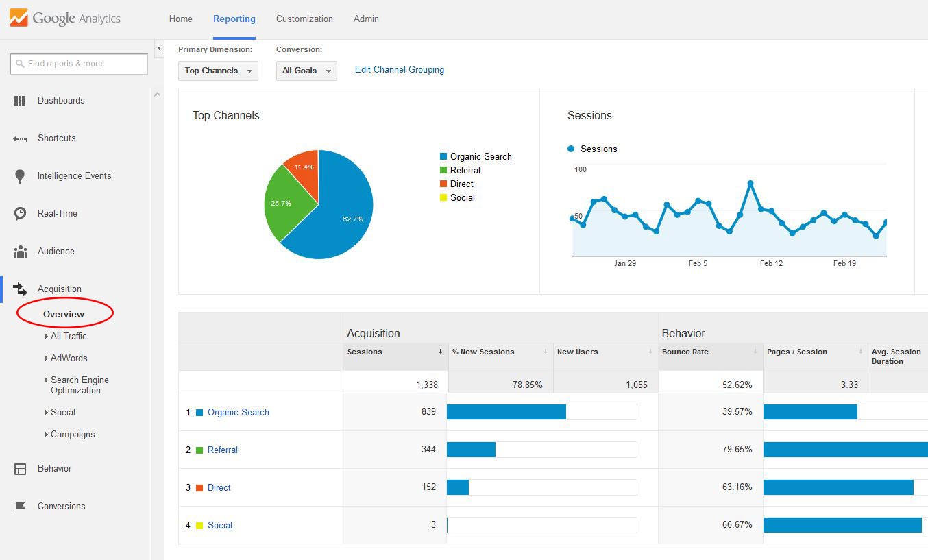The height and width of the screenshot is (560, 928).
Task: Open the Social channel link in table
Action: click(x=220, y=526)
